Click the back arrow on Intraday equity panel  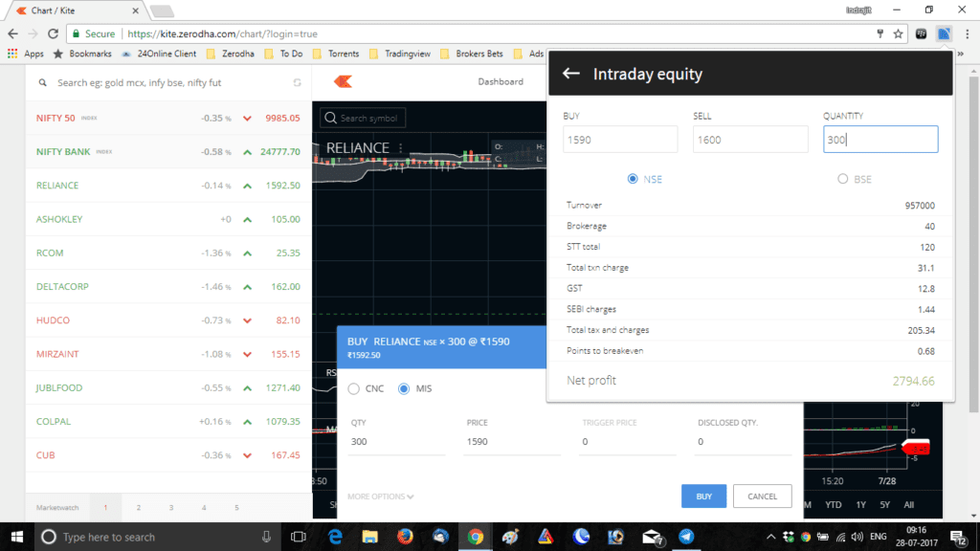click(571, 73)
